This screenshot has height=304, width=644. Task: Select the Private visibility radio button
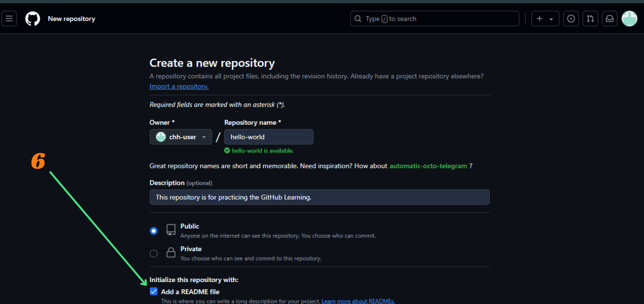pyautogui.click(x=154, y=253)
